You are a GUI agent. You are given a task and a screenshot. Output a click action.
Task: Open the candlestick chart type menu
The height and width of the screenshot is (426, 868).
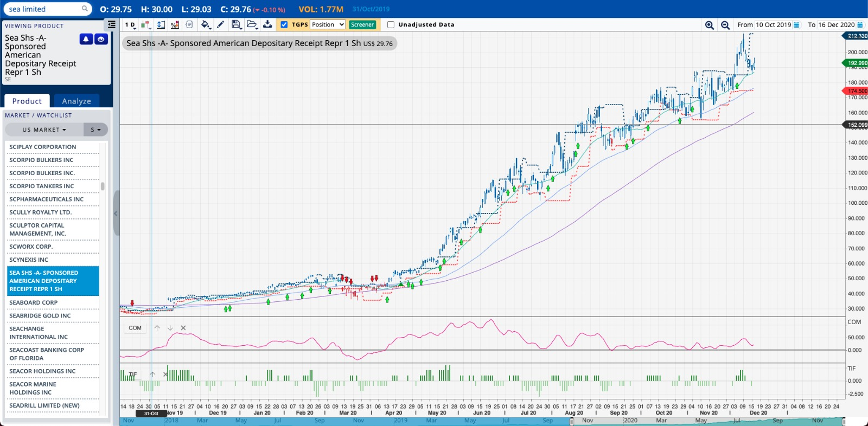(145, 24)
